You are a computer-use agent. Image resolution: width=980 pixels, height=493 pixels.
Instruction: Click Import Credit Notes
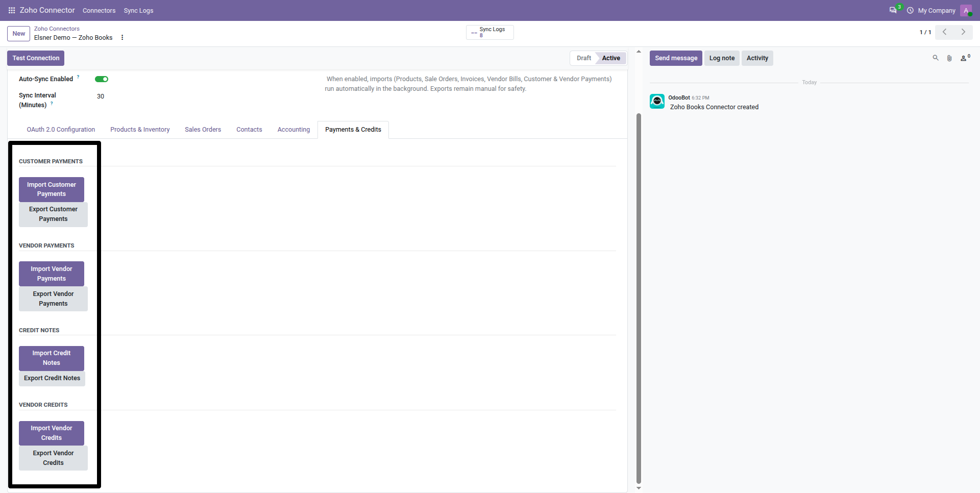pos(52,358)
